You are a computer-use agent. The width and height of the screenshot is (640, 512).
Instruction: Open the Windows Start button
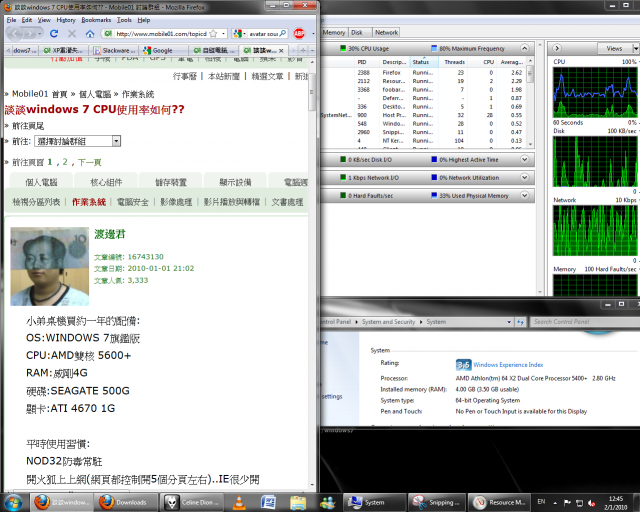click(x=13, y=502)
